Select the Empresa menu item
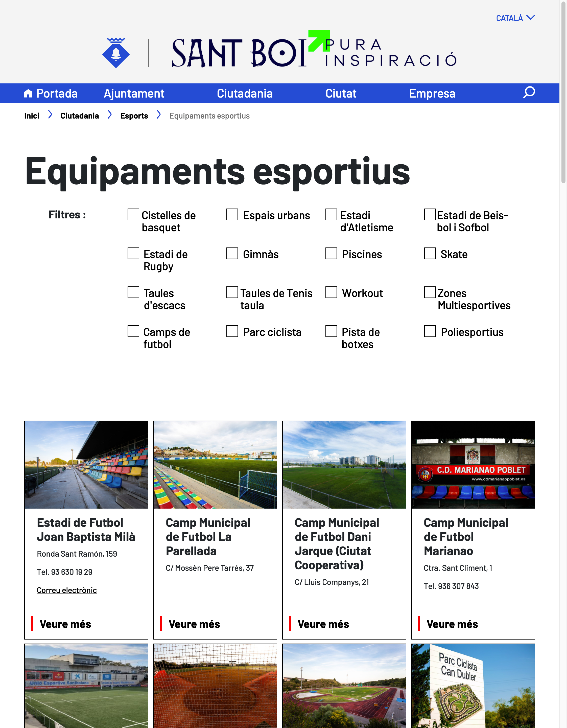The height and width of the screenshot is (728, 567). (432, 94)
